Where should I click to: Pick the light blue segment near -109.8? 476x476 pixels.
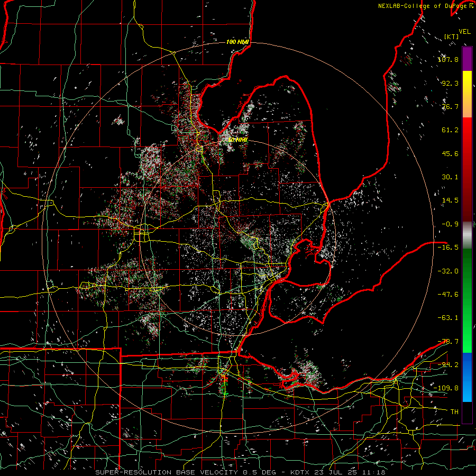467,391
